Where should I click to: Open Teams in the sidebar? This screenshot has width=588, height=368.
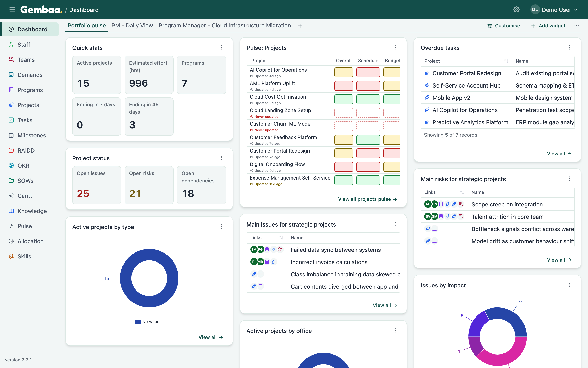point(29,60)
